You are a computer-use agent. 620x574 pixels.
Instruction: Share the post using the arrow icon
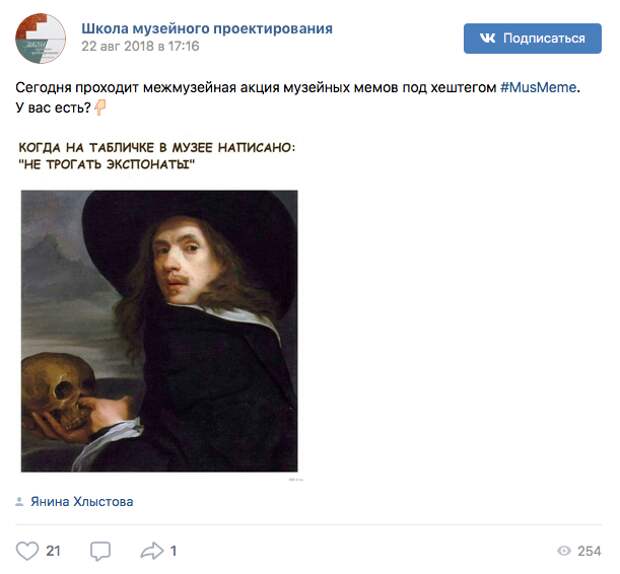coord(152,551)
